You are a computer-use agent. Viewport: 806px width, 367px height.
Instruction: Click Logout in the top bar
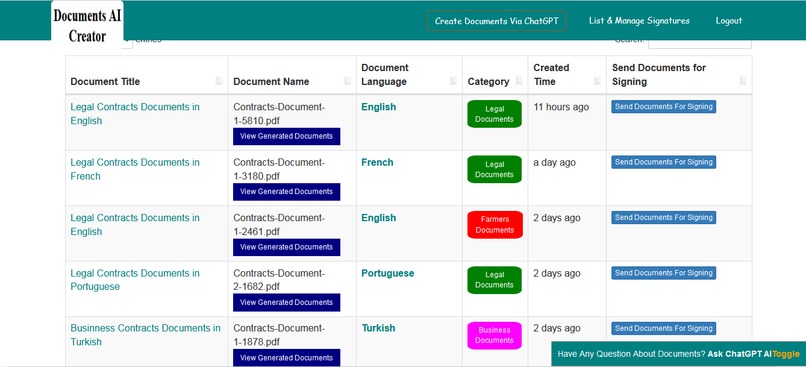click(728, 21)
